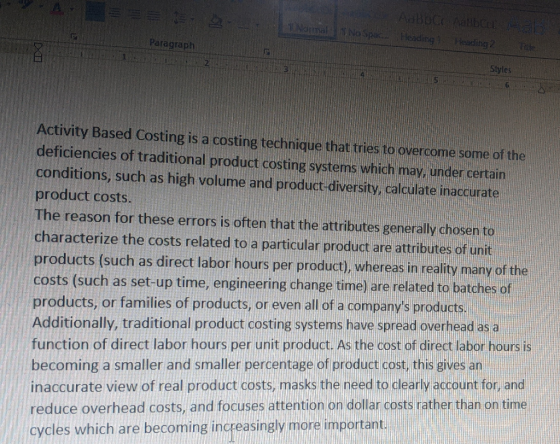Click the phrase 'inaccurate view'

click(x=83, y=386)
